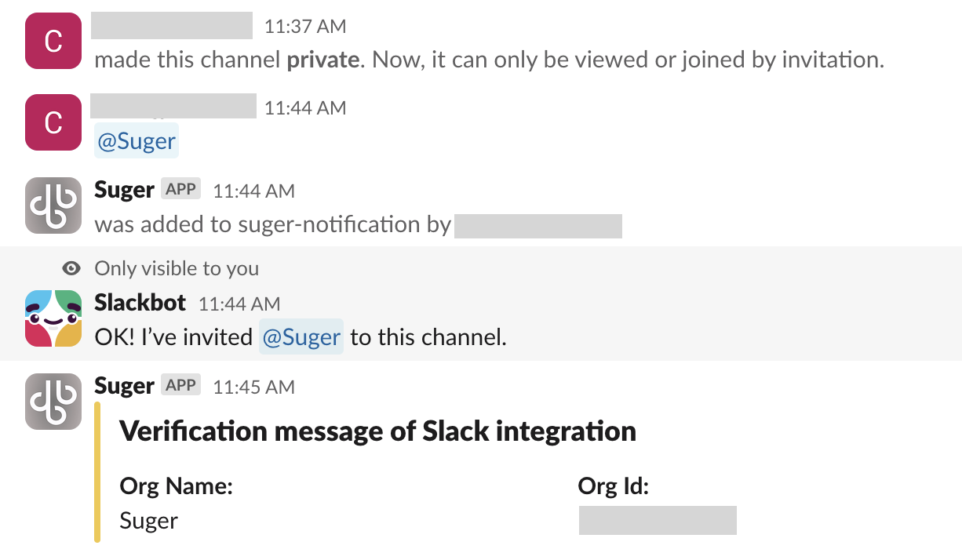This screenshot has height=560, width=962.
Task: Click the 'Verification message of Slack integration' title
Action: pyautogui.click(x=377, y=431)
